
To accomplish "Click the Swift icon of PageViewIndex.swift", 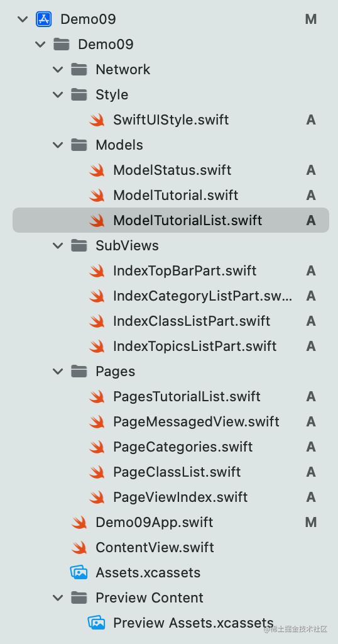I will (97, 497).
